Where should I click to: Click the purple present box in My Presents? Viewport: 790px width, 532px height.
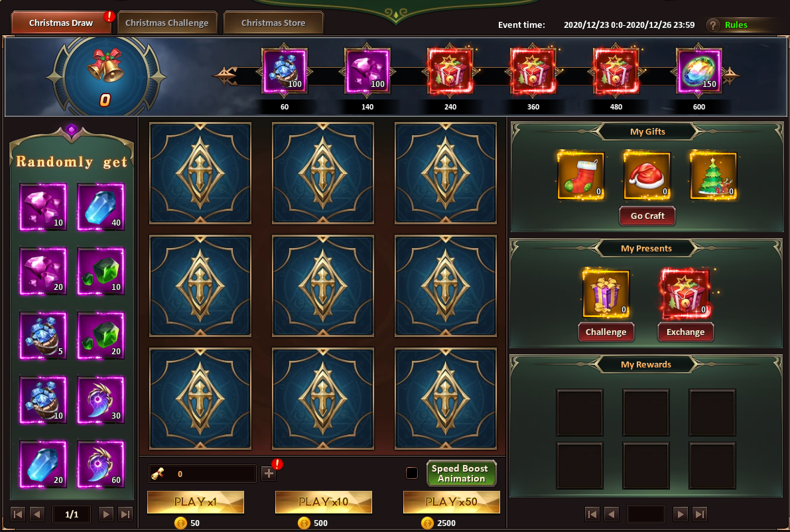coord(606,294)
